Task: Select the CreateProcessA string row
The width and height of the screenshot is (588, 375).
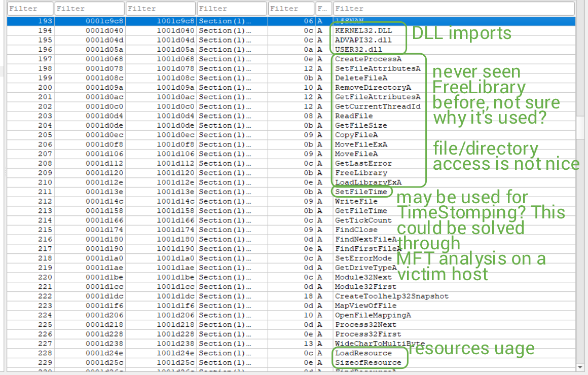Action: [361, 59]
